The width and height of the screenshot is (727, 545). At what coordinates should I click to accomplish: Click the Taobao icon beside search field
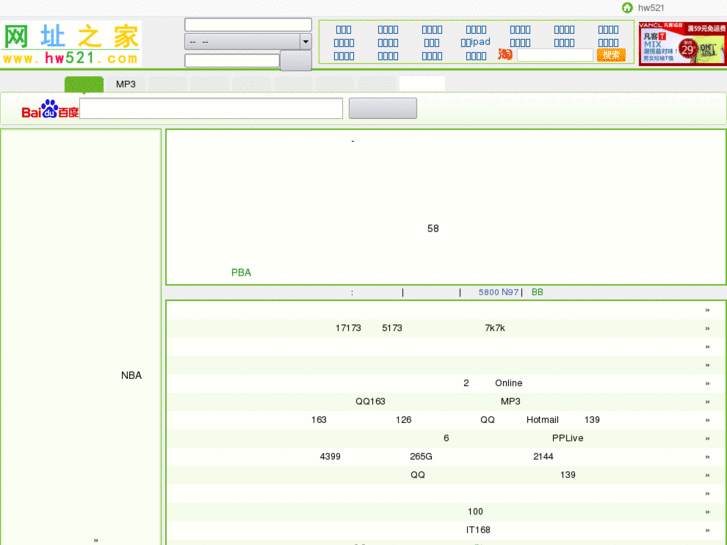coord(505,55)
